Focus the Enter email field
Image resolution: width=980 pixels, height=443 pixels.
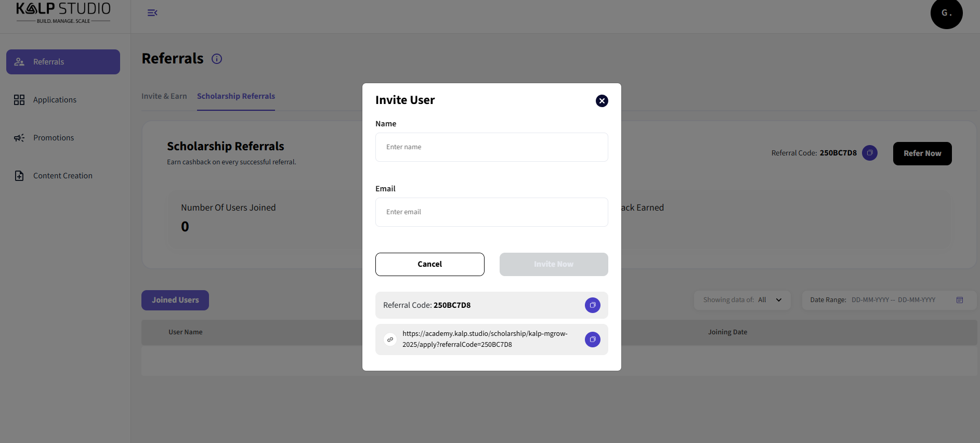pos(491,212)
